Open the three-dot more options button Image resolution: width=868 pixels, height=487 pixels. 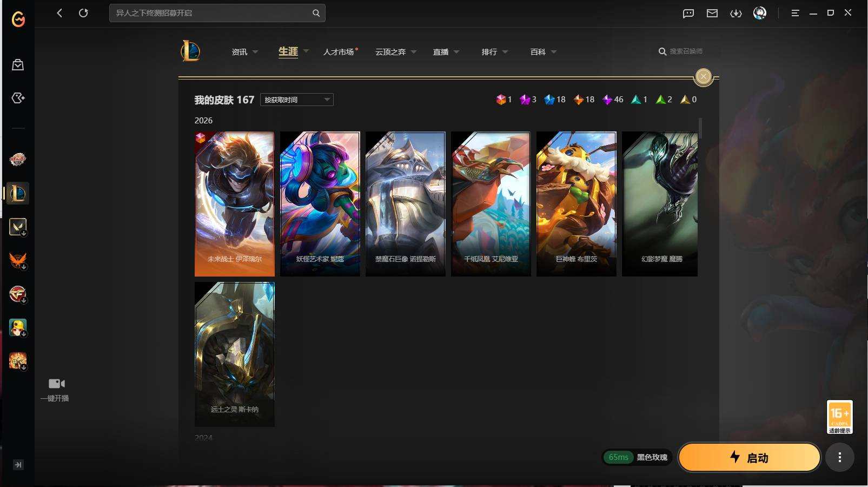point(839,457)
